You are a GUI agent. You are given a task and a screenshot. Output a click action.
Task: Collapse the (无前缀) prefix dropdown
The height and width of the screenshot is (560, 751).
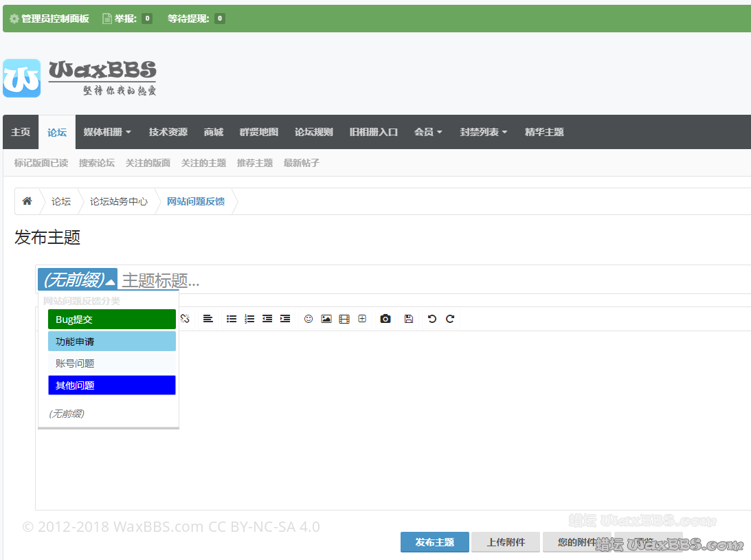[x=77, y=280]
